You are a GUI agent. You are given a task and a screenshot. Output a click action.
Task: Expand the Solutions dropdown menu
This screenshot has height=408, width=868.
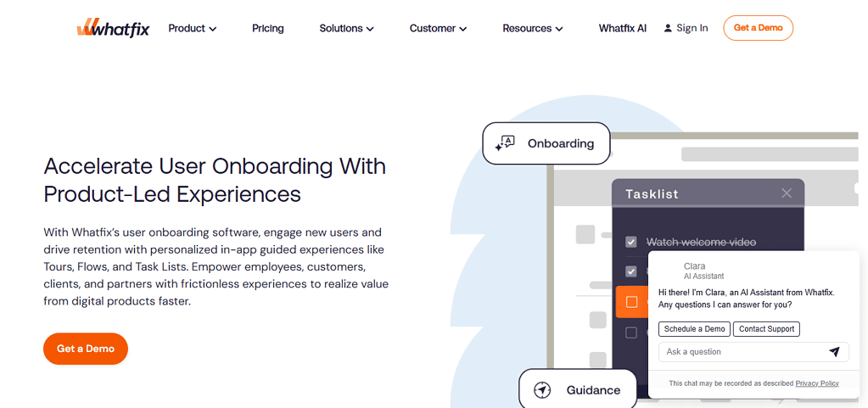(x=346, y=28)
